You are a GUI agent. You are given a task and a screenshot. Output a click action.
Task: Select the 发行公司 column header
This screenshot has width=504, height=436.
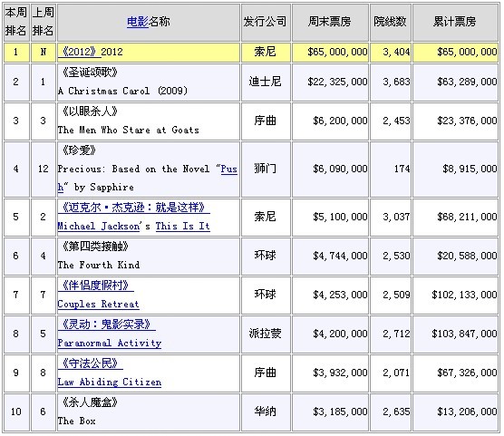[266, 22]
